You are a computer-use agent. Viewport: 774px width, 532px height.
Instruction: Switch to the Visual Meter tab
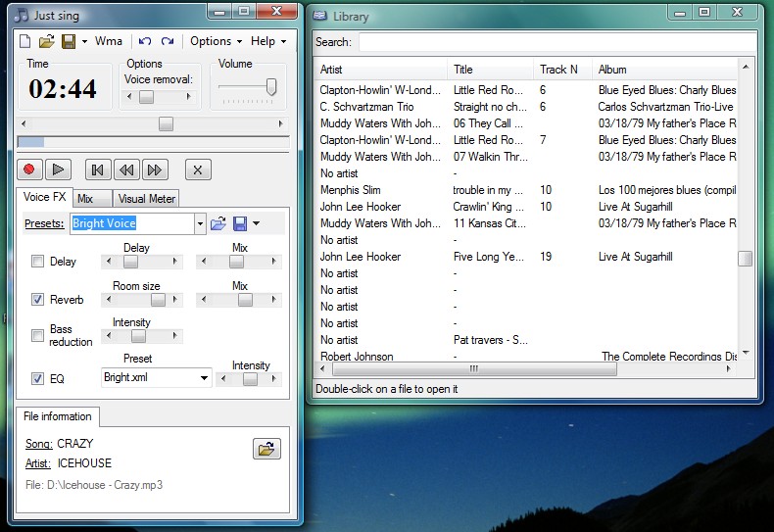tap(146, 199)
